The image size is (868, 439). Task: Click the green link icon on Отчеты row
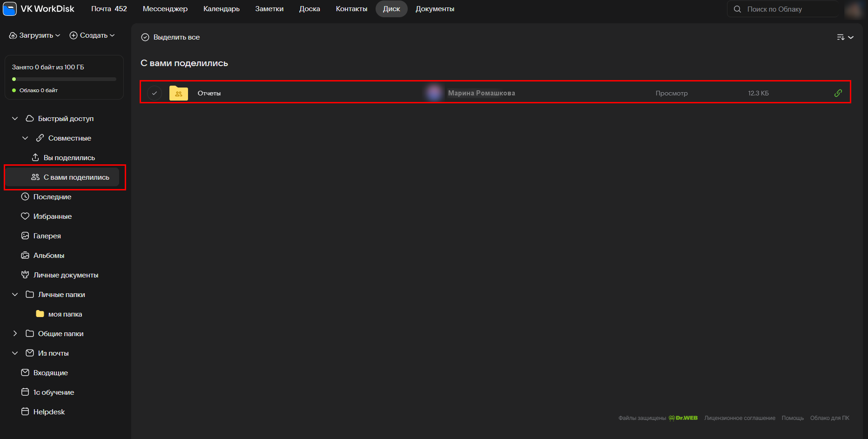tap(838, 93)
